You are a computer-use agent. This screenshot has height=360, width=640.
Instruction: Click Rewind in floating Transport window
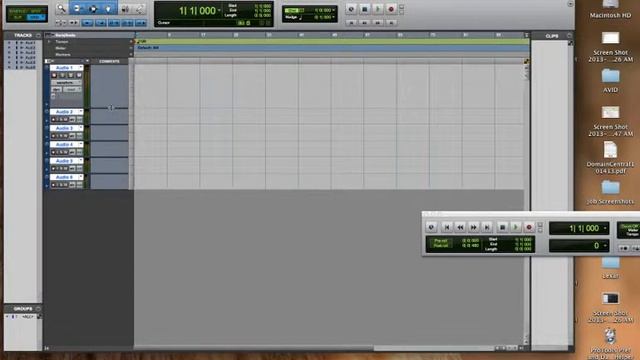(x=460, y=227)
